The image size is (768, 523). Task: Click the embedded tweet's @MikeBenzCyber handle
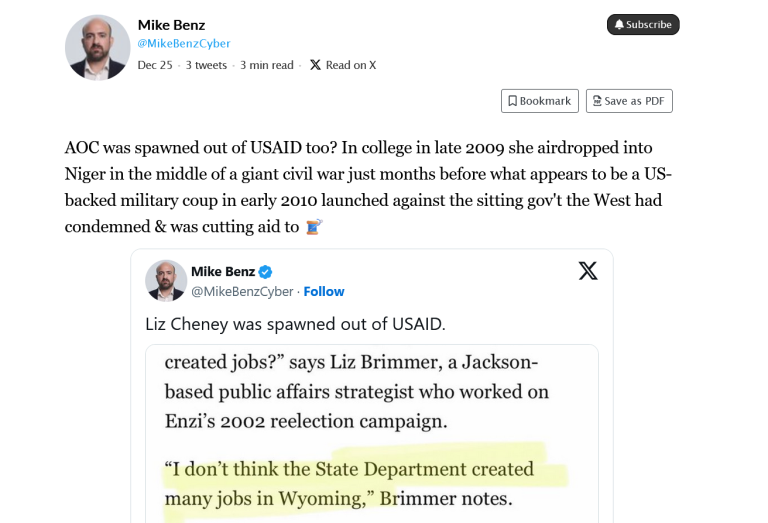coord(242,291)
